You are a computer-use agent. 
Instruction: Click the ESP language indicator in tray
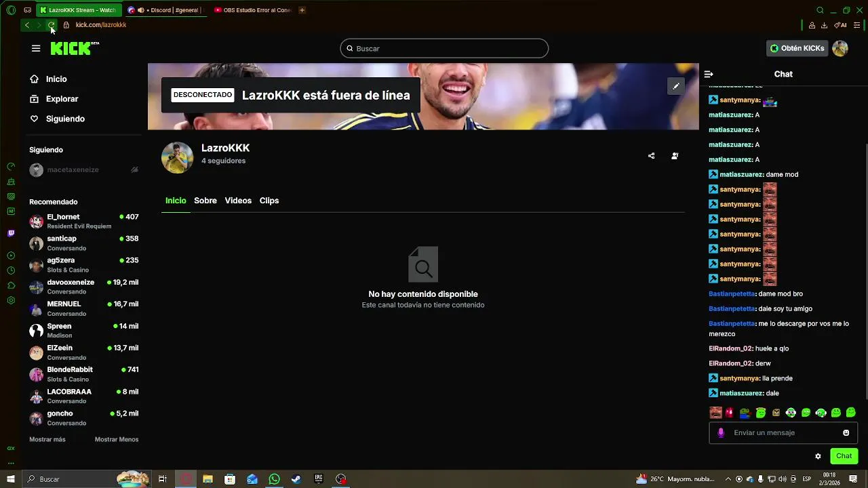(x=807, y=479)
